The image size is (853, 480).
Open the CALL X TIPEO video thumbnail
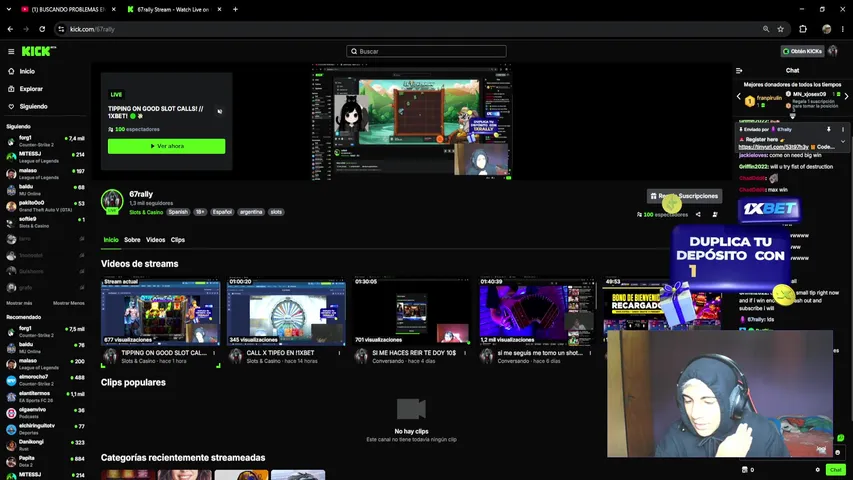(x=286, y=312)
